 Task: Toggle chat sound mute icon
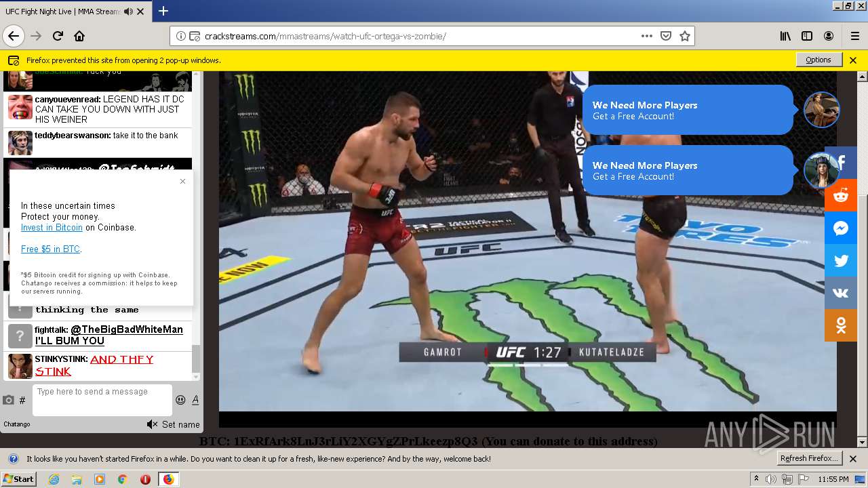(x=153, y=424)
